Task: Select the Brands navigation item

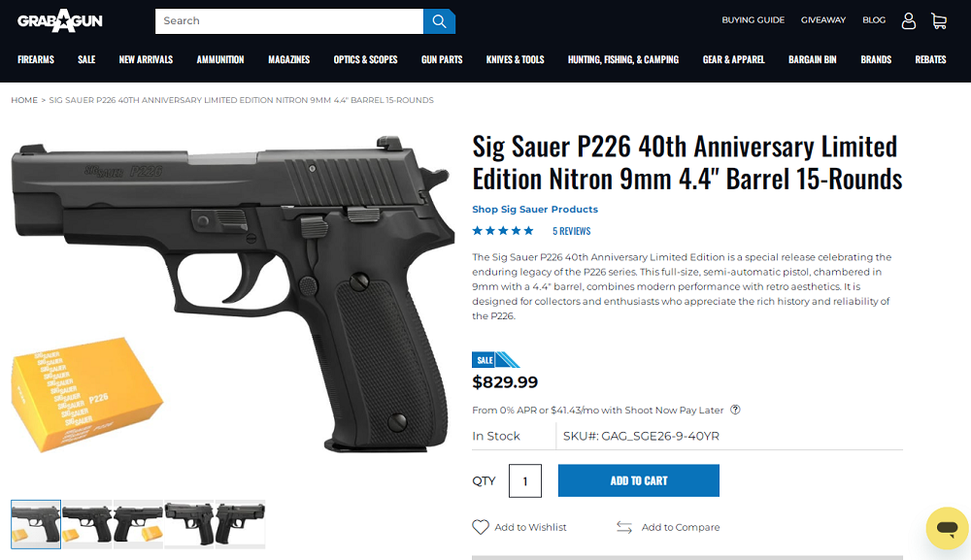Action: click(876, 59)
